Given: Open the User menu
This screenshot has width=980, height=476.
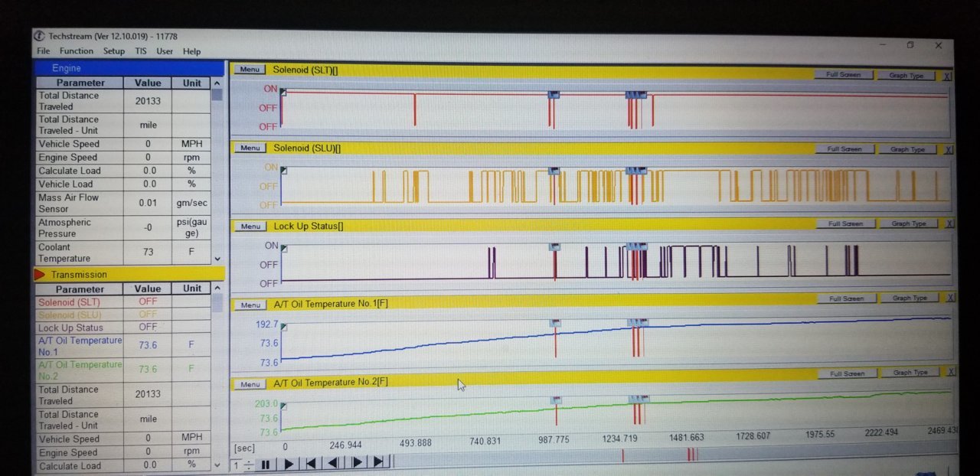Looking at the screenshot, I should tap(165, 51).
